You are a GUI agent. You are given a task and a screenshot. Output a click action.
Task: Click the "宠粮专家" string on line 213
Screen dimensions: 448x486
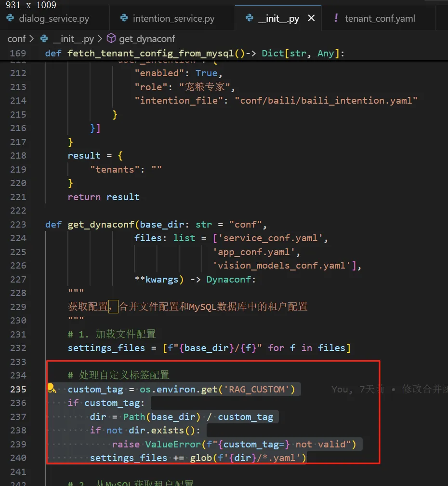tap(204, 87)
